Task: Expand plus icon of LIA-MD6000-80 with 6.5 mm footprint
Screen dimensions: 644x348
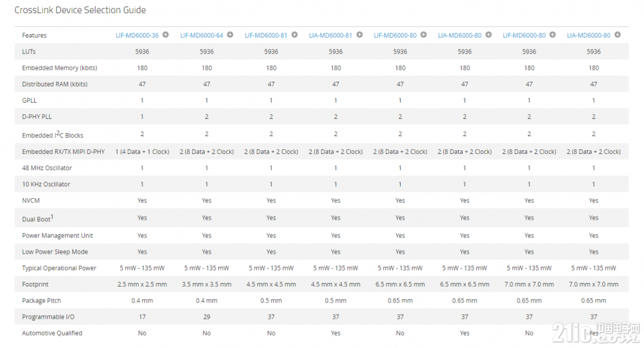Action: point(488,35)
